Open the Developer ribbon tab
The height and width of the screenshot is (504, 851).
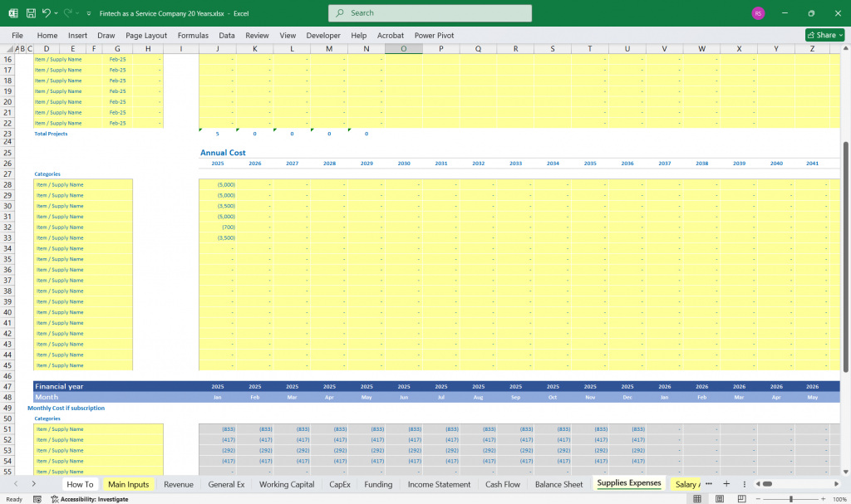point(322,35)
